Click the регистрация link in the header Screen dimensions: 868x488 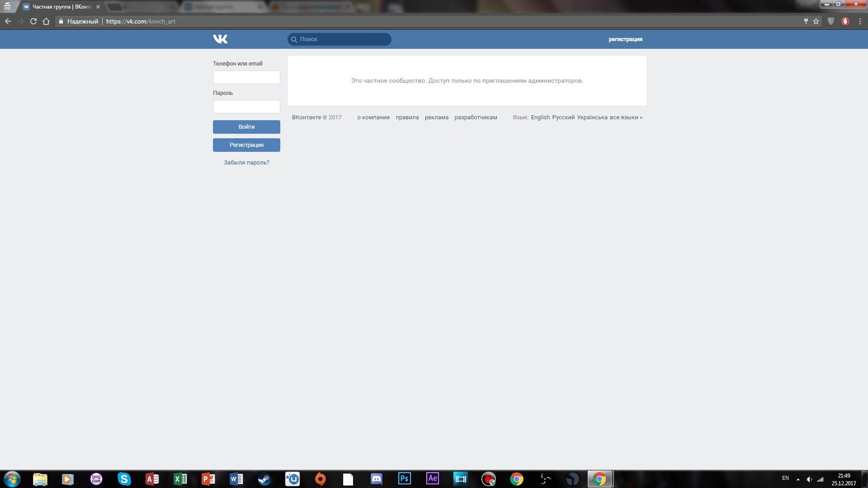[626, 39]
